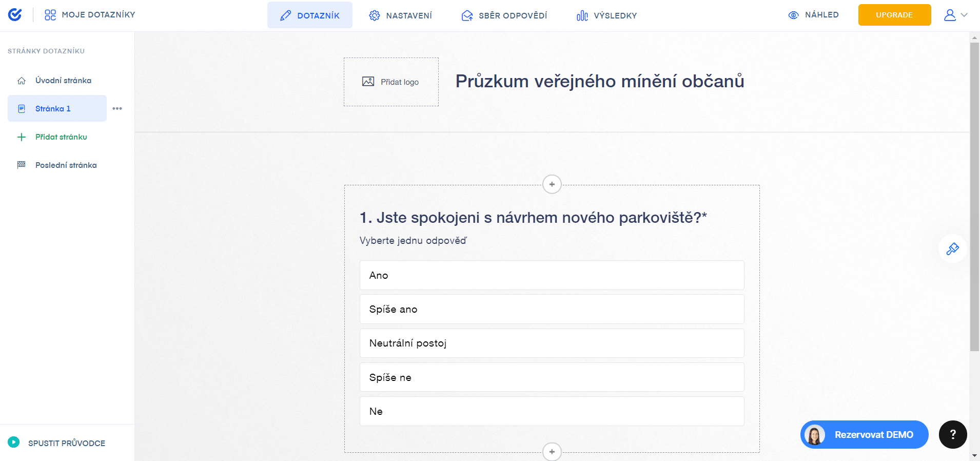The width and height of the screenshot is (980, 461).
Task: Click the Survio checkmark logo
Action: (15, 15)
